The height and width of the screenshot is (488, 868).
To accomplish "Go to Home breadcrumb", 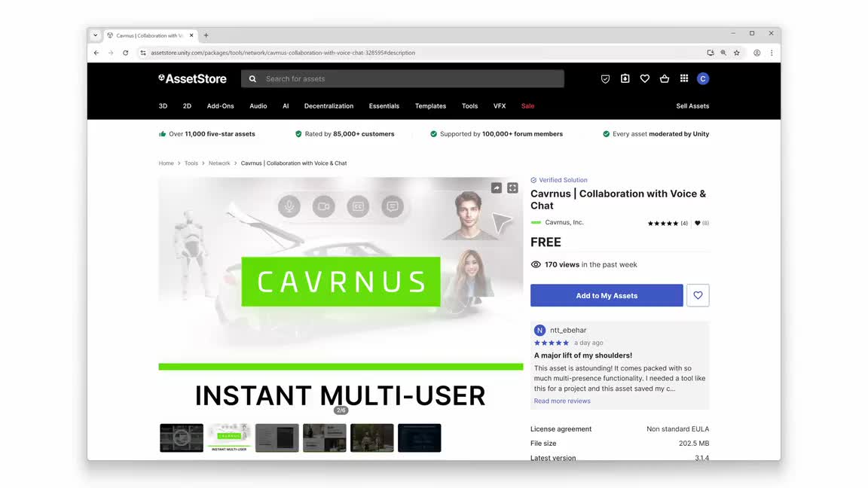I will [166, 163].
